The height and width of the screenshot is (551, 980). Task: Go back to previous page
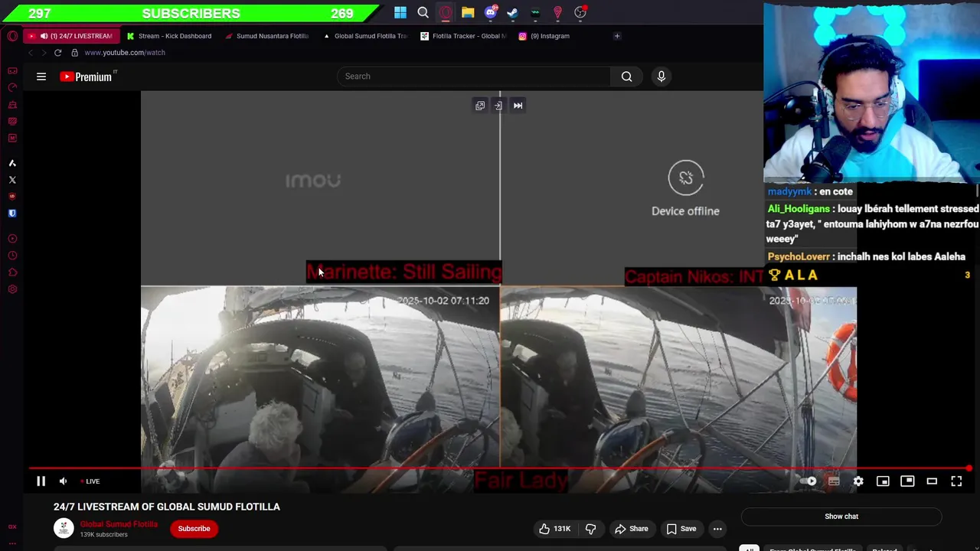[31, 53]
